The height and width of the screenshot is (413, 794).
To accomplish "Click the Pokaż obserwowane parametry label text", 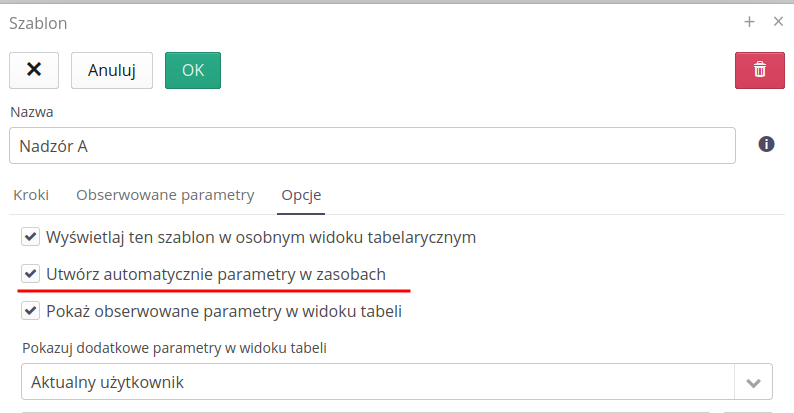I will click(224, 310).
